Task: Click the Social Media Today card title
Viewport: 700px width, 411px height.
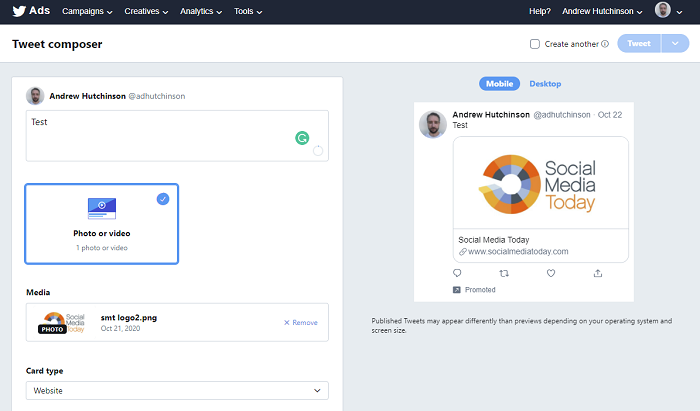Action: click(x=493, y=240)
